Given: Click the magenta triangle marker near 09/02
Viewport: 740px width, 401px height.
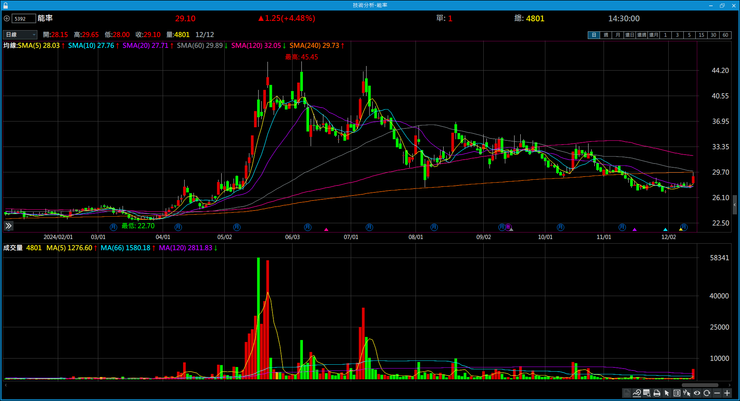Looking at the screenshot, I should [x=511, y=230].
